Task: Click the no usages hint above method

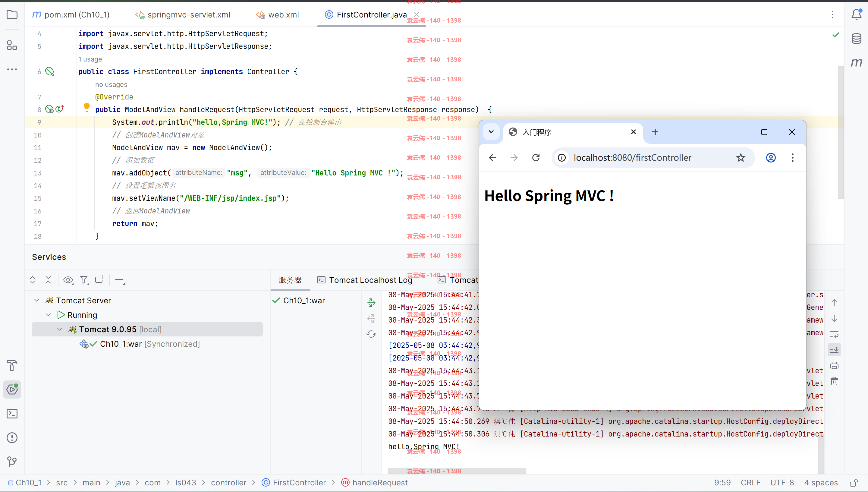Action: [x=111, y=84]
